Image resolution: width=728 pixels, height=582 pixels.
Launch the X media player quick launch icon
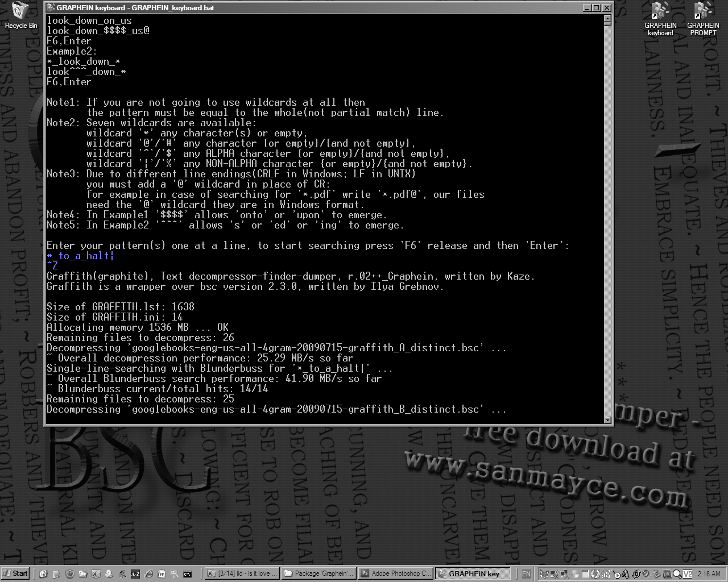point(96,574)
